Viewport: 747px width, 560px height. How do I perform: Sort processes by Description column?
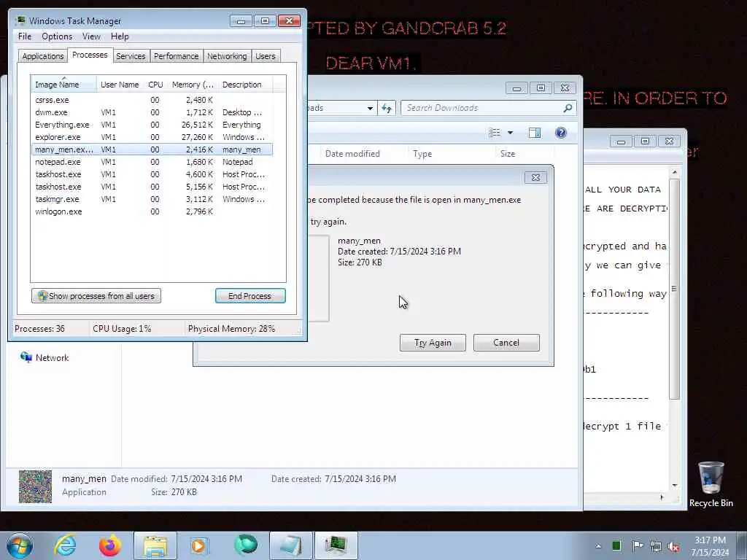(x=245, y=85)
